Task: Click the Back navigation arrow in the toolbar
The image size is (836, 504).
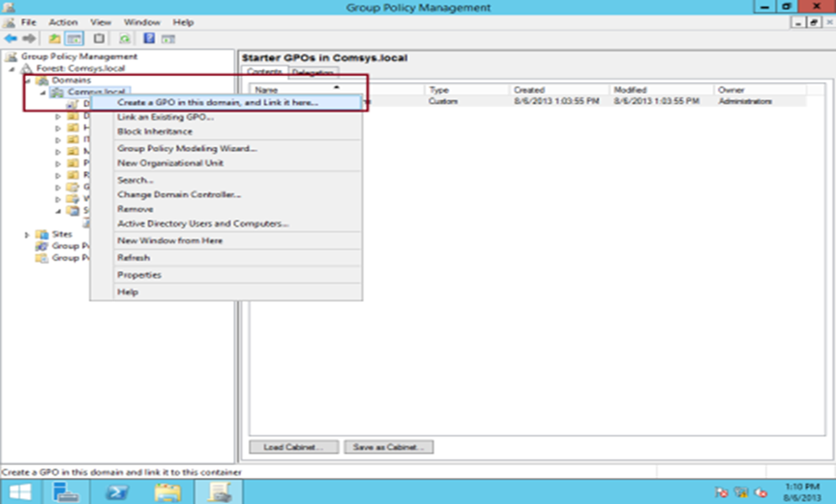Action: pyautogui.click(x=9, y=38)
